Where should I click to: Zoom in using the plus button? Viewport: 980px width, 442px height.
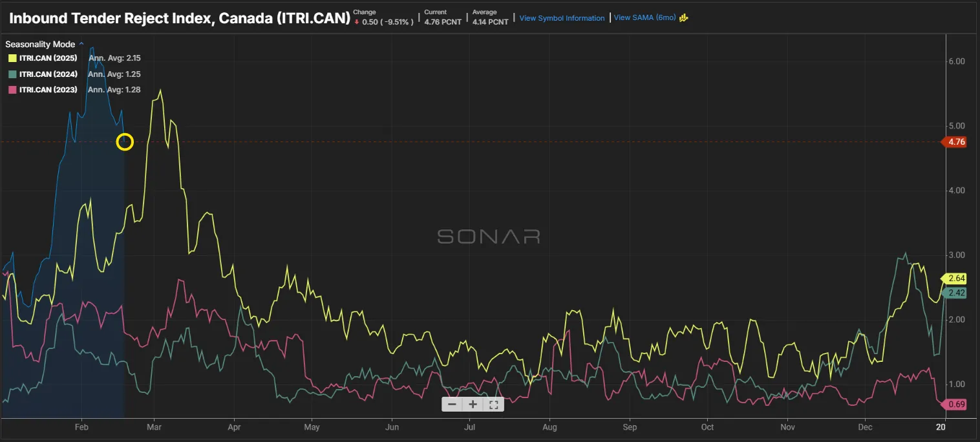(x=473, y=405)
